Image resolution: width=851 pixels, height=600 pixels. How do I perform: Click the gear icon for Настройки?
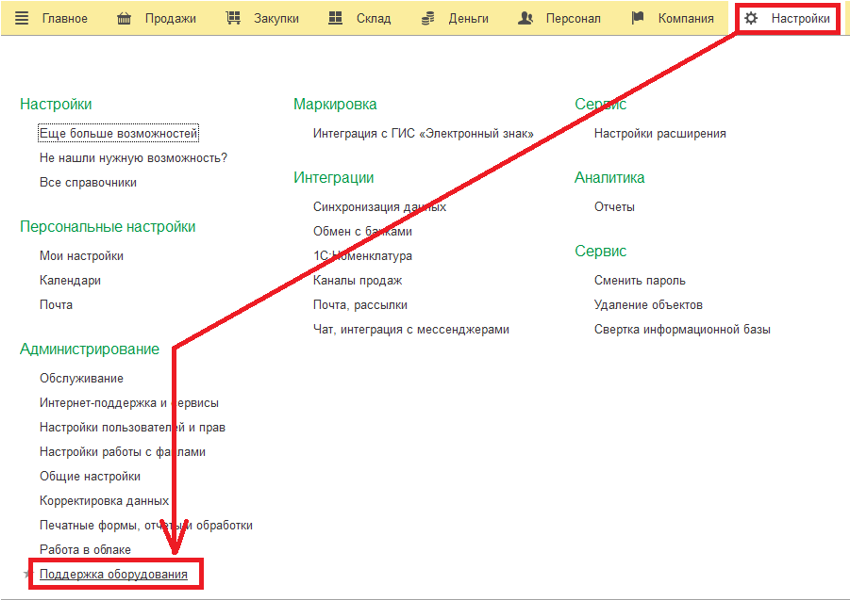751,18
